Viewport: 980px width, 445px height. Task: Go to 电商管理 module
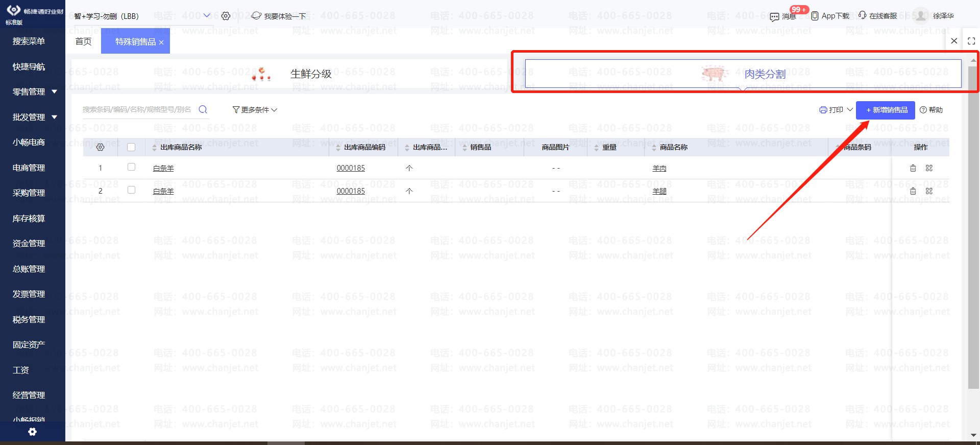coord(29,168)
